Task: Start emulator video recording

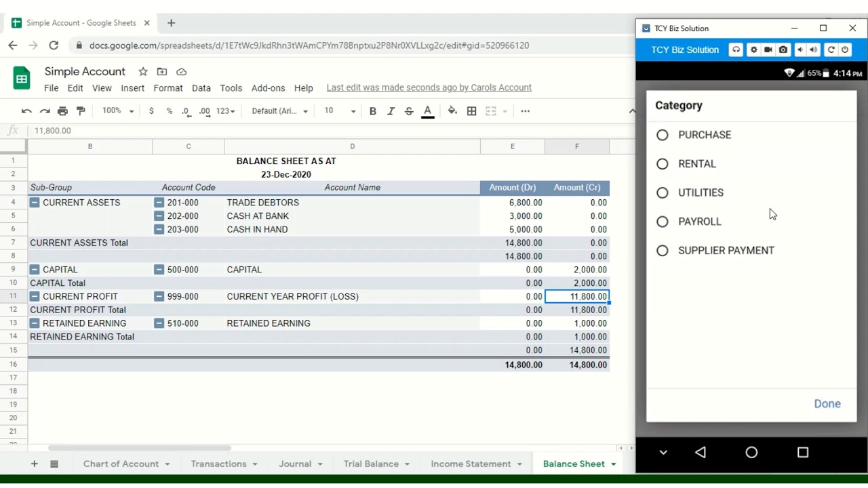Action: pyautogui.click(x=768, y=49)
